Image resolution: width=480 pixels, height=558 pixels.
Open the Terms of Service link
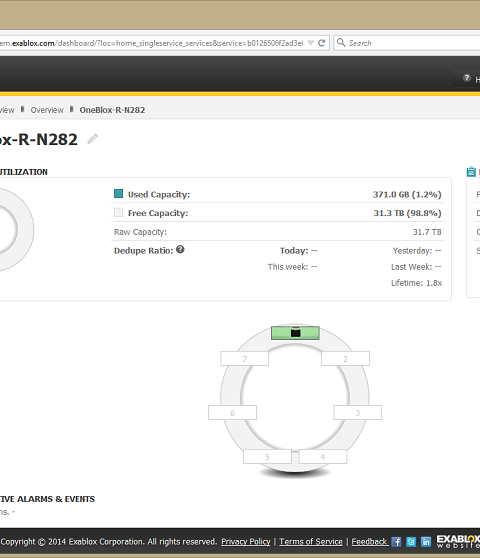tap(311, 542)
